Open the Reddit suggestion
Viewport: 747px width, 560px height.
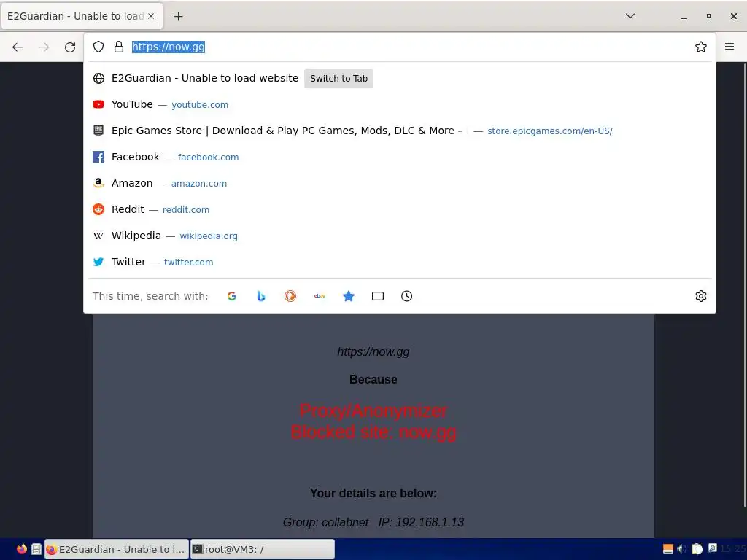[x=399, y=209]
